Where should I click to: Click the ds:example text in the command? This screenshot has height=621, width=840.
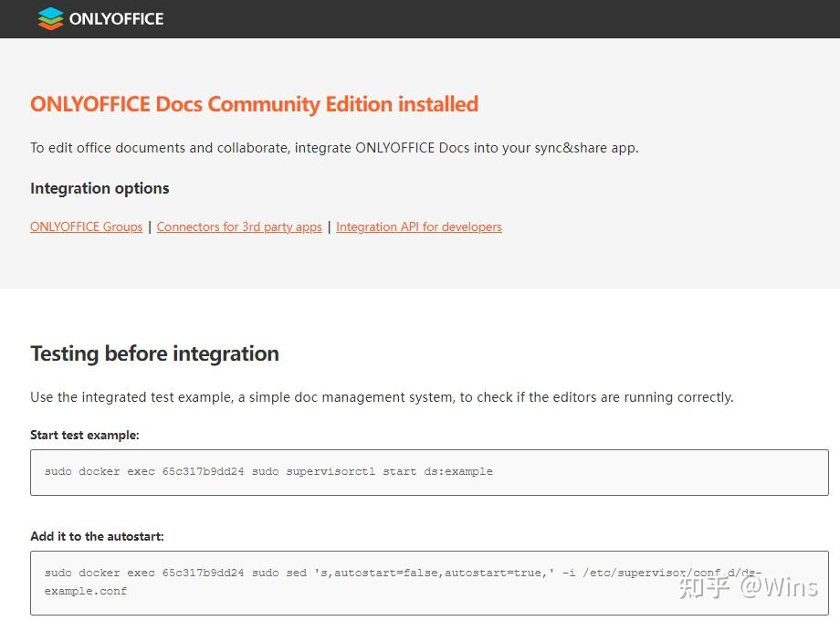pyautogui.click(x=461, y=471)
